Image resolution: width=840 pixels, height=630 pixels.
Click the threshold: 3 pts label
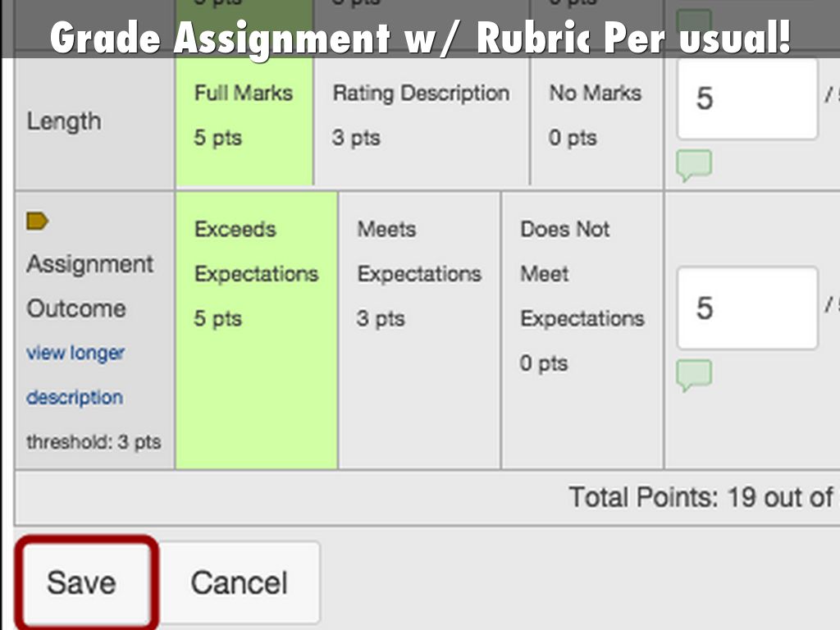coord(93,441)
